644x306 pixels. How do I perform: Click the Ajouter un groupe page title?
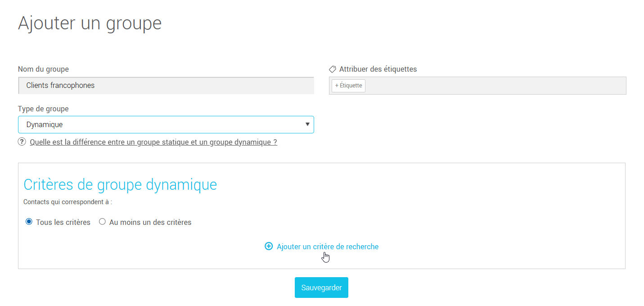coord(90,23)
